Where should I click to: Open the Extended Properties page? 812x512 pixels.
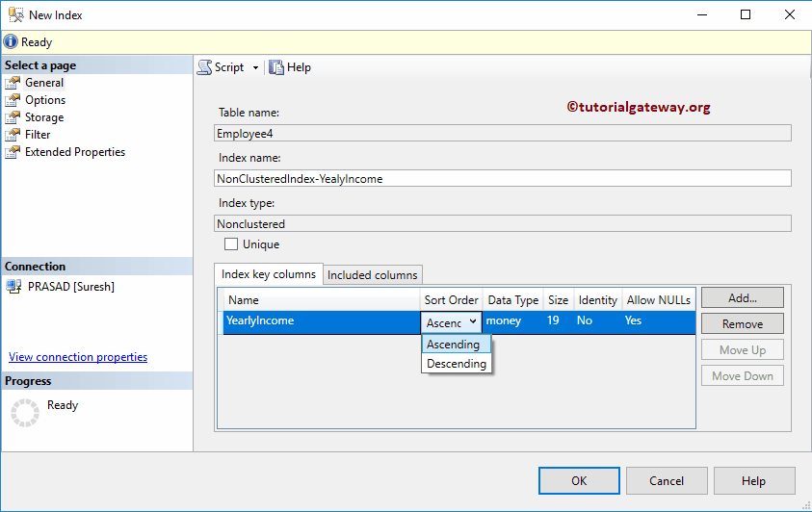(x=75, y=152)
